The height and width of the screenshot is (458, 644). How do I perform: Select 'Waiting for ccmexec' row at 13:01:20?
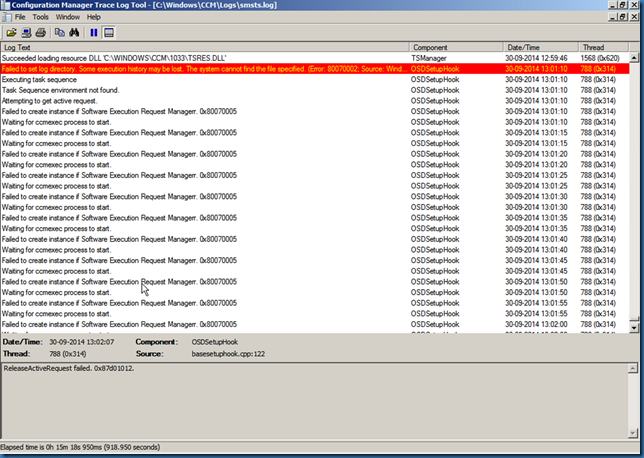coord(315,165)
